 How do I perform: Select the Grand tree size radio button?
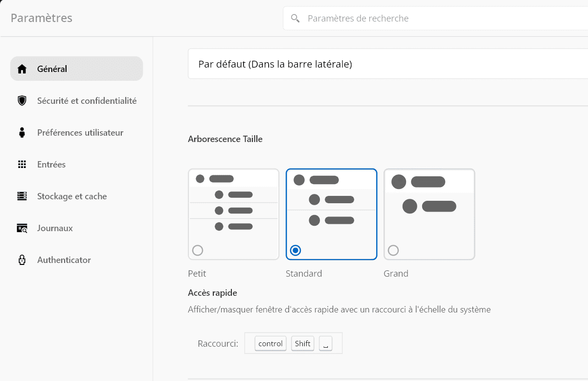[393, 251]
